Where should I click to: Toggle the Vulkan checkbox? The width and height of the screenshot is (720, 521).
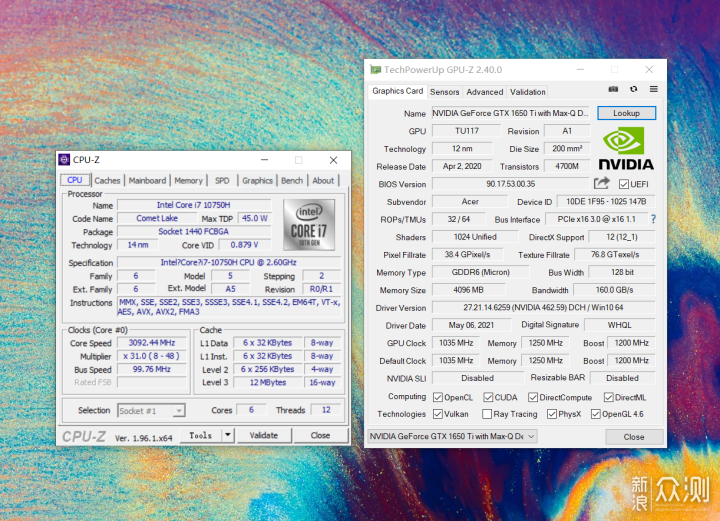pos(438,414)
